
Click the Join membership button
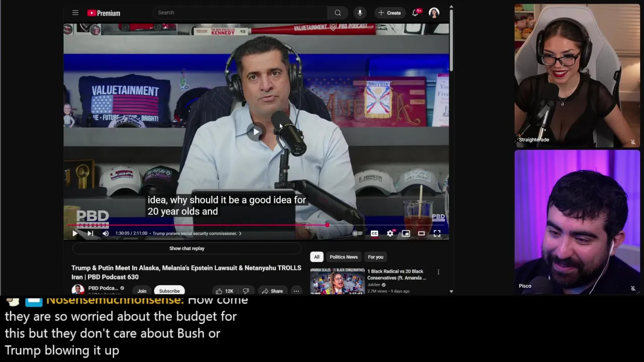point(142,291)
